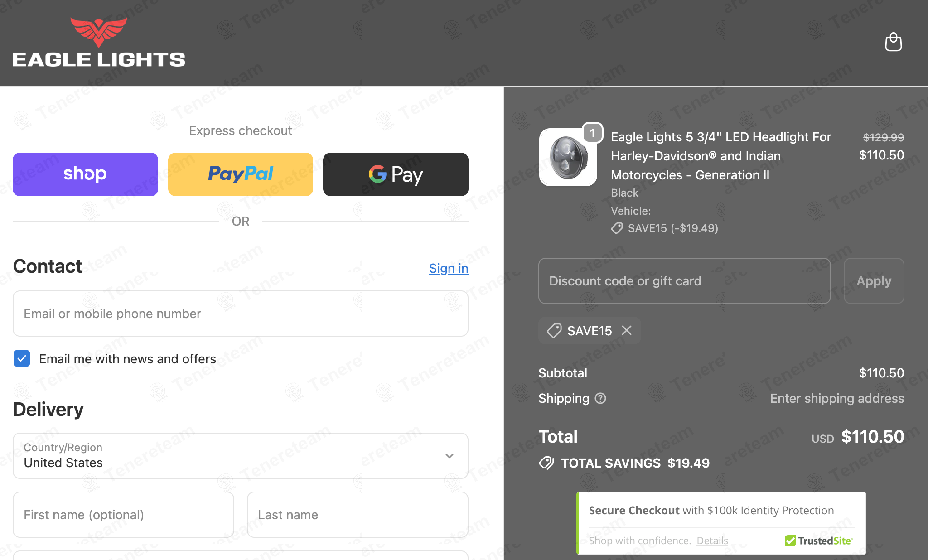This screenshot has width=928, height=560.
Task: Remove the SAVE15 discount code
Action: pos(627,331)
